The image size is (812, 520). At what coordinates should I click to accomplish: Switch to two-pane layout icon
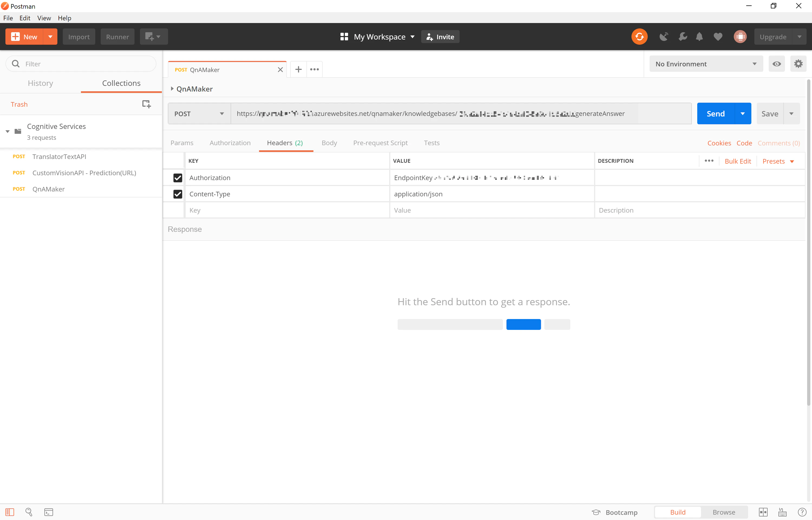click(x=763, y=512)
